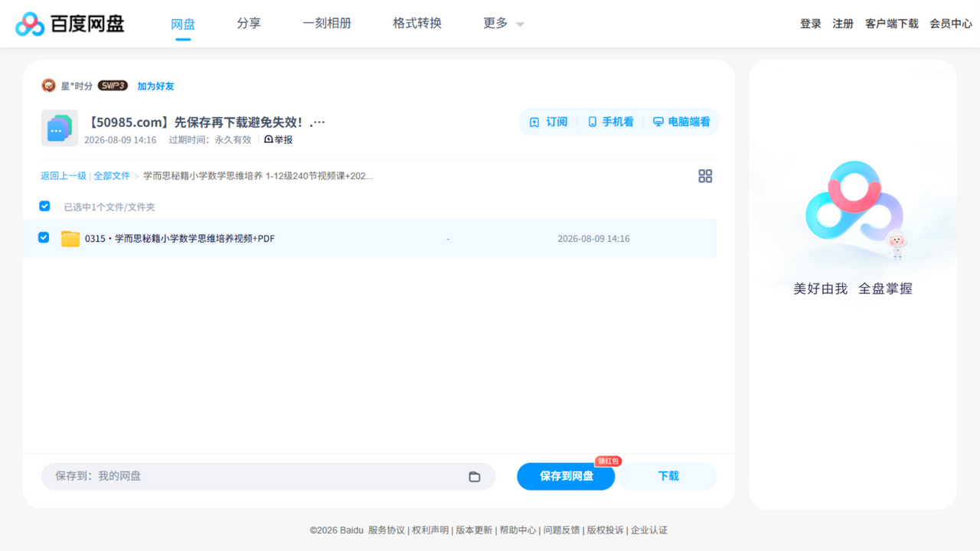Open the 格式转换 tab
The width and height of the screenshot is (980, 551).
[x=417, y=24]
